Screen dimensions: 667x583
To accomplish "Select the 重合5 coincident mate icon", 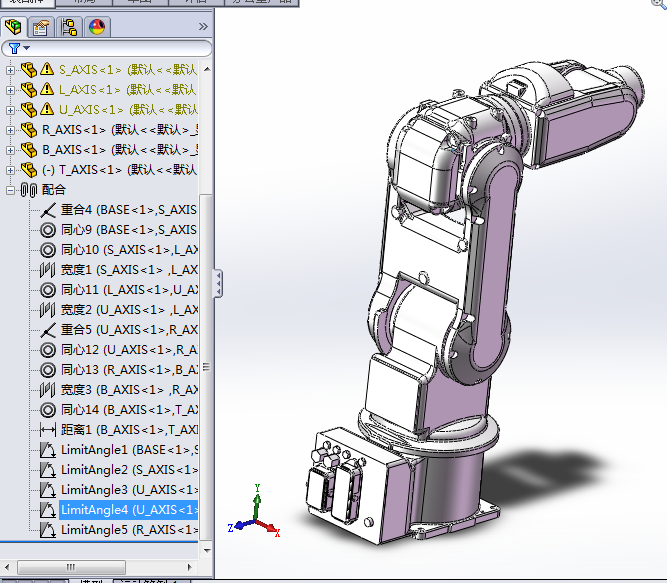I will tap(48, 330).
